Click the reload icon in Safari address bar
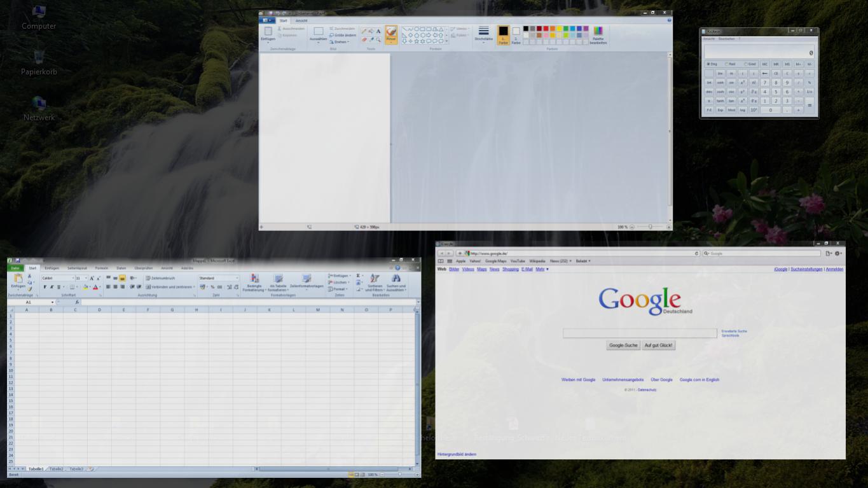 point(697,253)
